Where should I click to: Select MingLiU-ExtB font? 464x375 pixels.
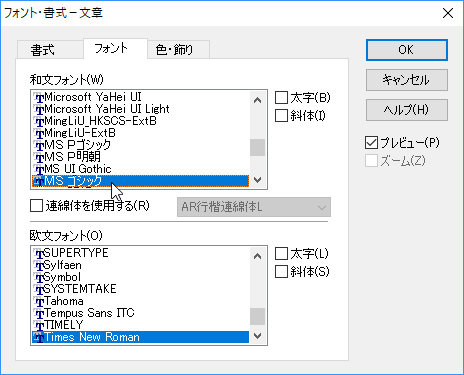140,133
